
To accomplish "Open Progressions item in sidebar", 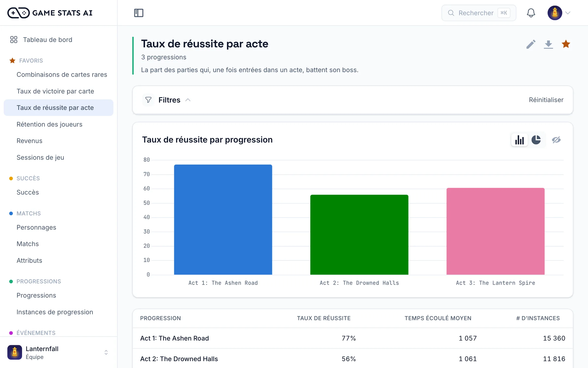I will (x=59, y=295).
